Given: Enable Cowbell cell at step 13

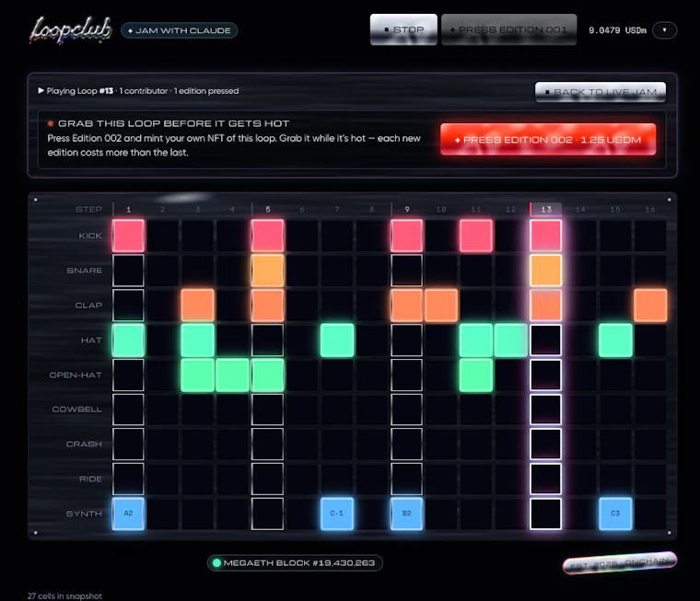Looking at the screenshot, I should pyautogui.click(x=545, y=410).
